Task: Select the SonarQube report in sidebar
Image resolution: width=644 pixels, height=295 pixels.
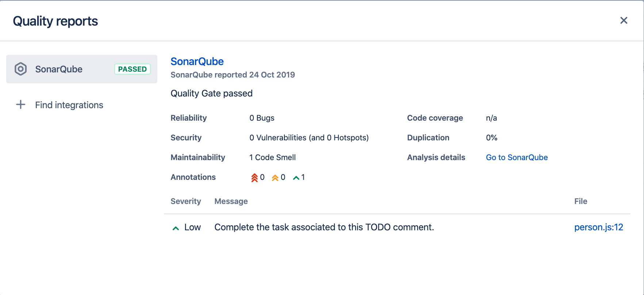Action: pos(82,69)
